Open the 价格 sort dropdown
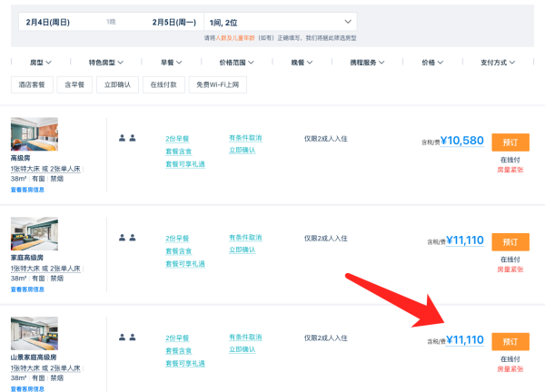Screen dimensions: 545x392 [x=432, y=63]
